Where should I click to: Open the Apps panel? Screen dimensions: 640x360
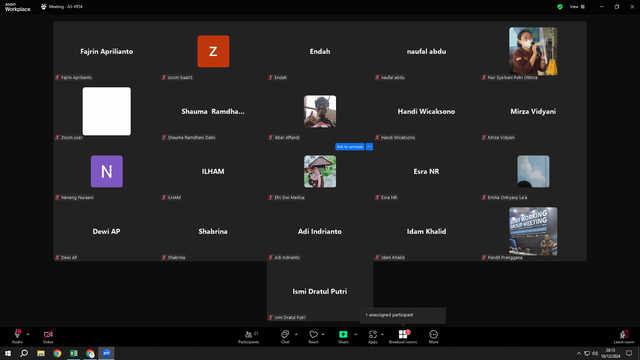coord(373,337)
